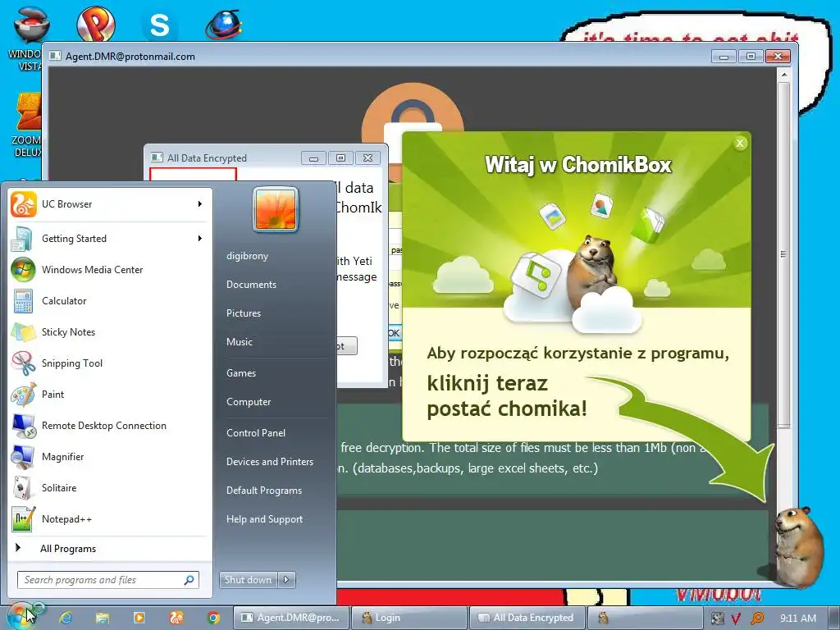Image resolution: width=840 pixels, height=630 pixels.
Task: Minimize the Agent.DMR@protonmail.com window
Action: coord(724,57)
